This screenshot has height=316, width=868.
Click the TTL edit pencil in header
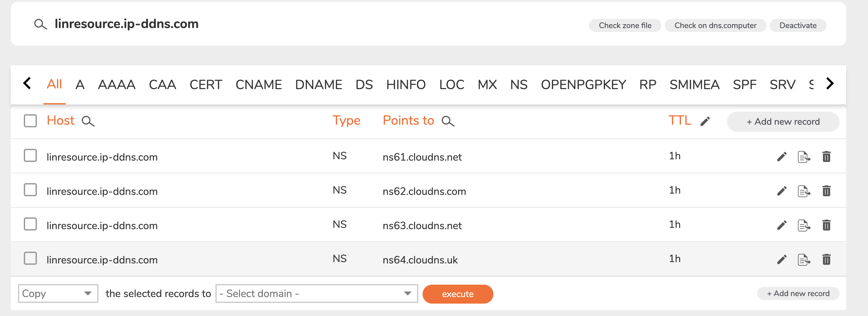click(705, 121)
